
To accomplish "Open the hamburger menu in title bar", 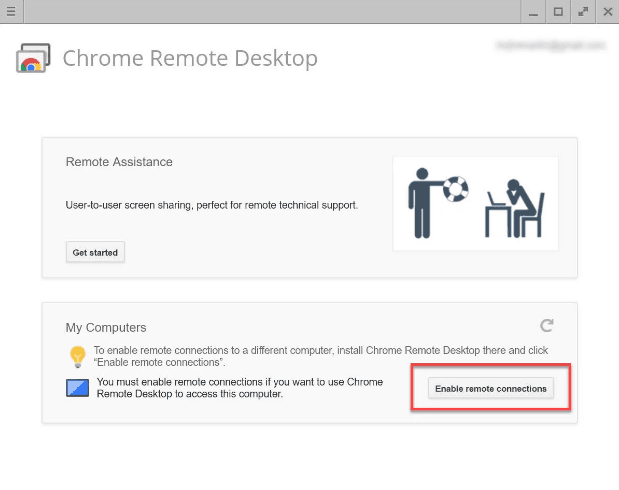I will click(9, 11).
